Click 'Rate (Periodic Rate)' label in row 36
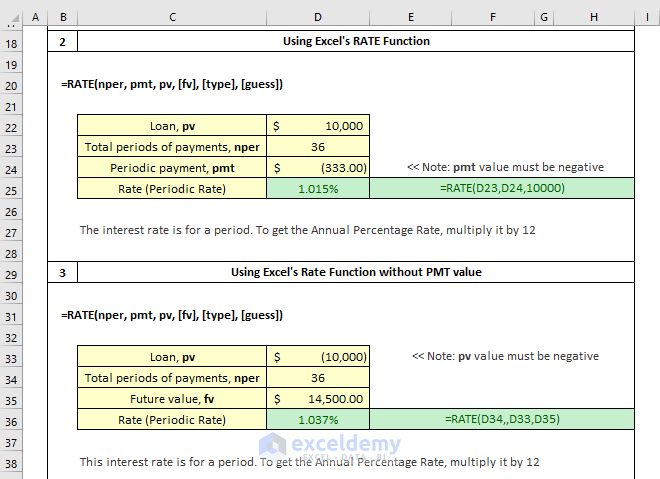 172,420
